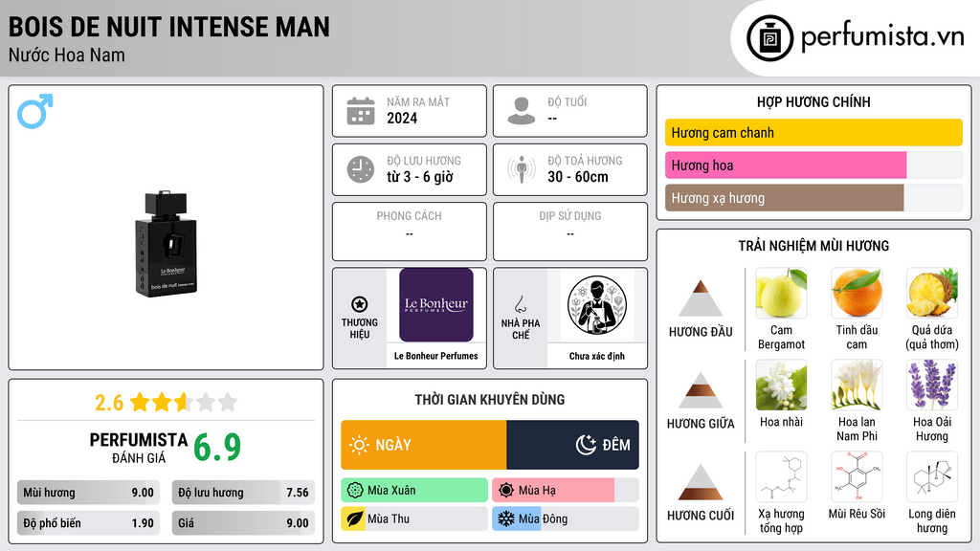This screenshot has height=551, width=980.
Task: Click the perfumer illustration Chưa xác định
Action: click(597, 305)
